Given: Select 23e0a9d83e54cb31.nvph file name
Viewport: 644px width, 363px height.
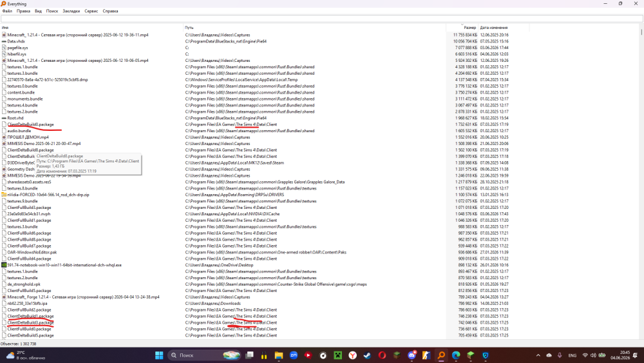Looking at the screenshot, I should pos(29,214).
